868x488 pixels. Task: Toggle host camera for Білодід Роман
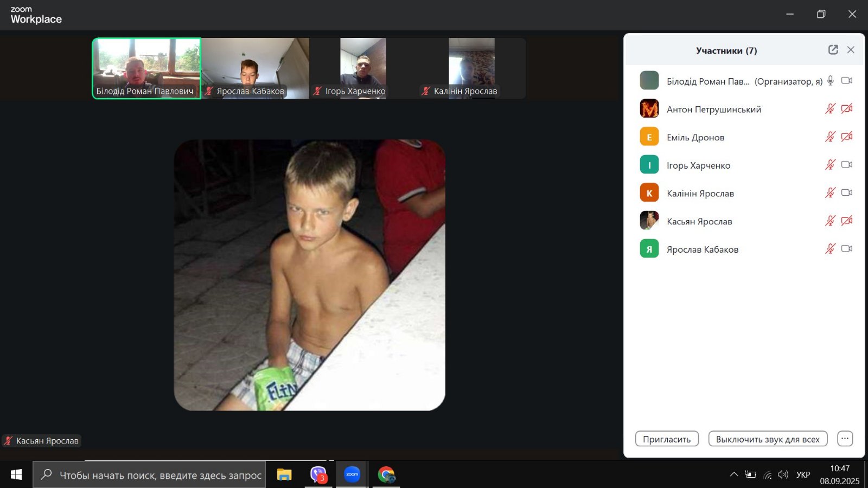846,81
